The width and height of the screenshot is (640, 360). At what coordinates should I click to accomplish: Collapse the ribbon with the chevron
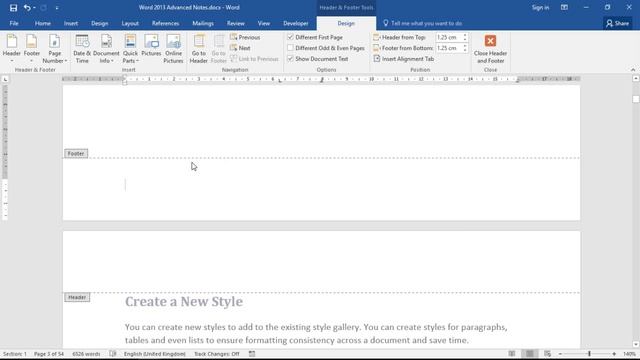pyautogui.click(x=633, y=70)
